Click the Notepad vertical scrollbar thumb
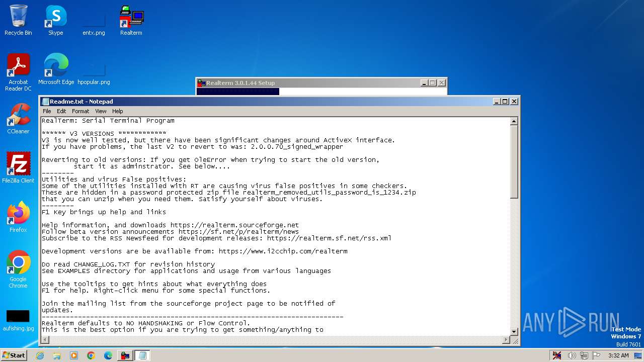 (514, 162)
